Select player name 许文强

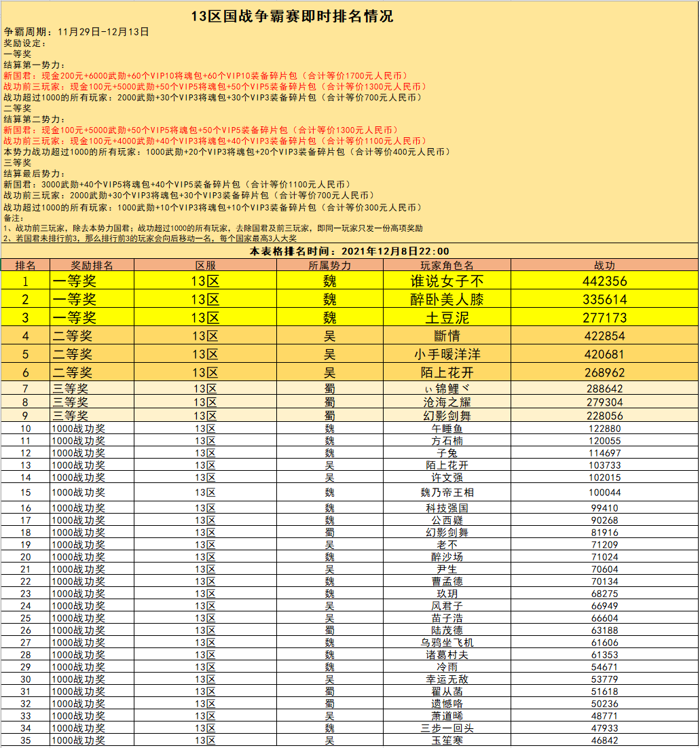coord(447,477)
